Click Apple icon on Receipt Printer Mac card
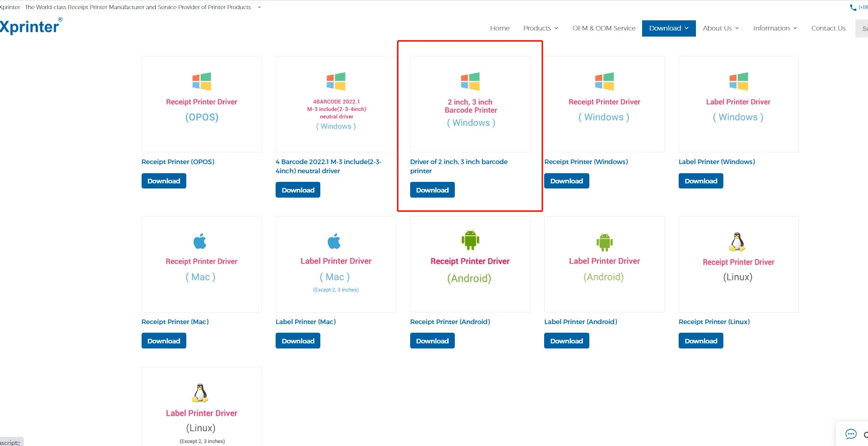 coord(200,241)
